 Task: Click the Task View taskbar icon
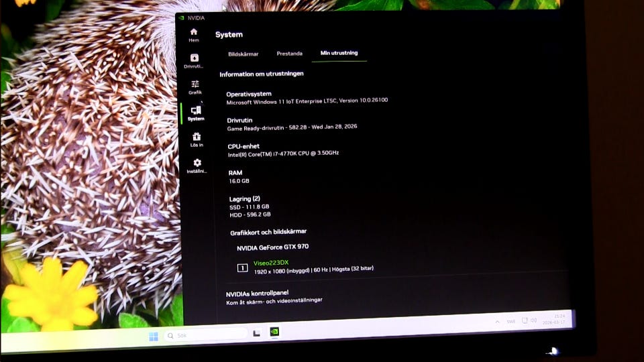[x=257, y=333]
